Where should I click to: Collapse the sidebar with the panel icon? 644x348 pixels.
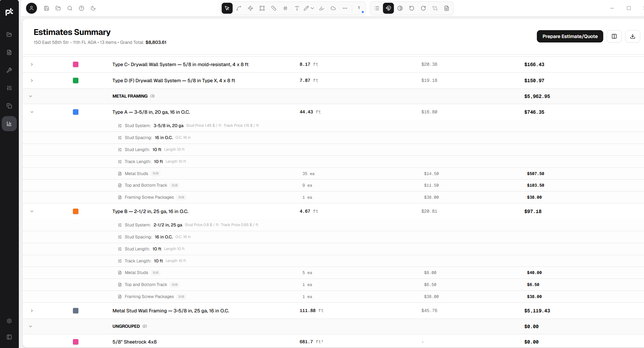(9, 337)
